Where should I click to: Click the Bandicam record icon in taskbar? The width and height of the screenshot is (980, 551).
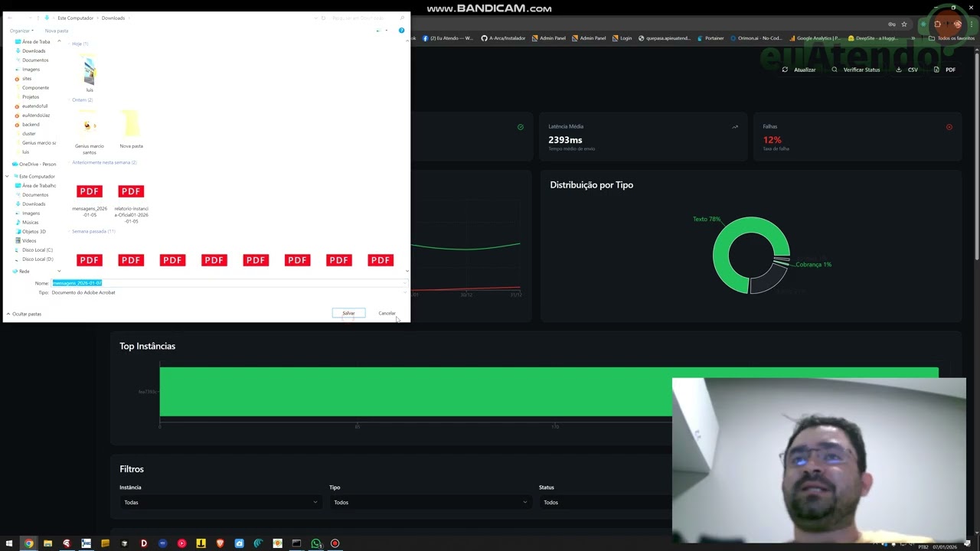pos(335,543)
